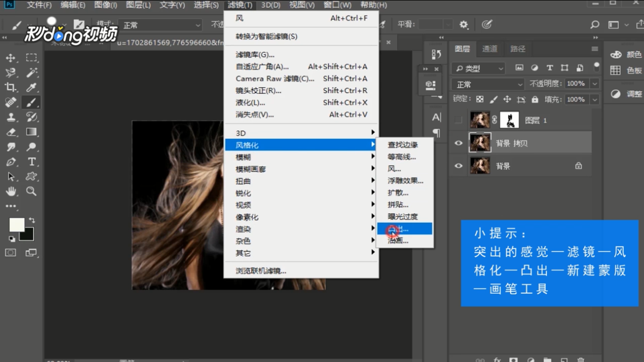The image size is (644, 362).
Task: Expand the 渲染 submenu
Action: tap(301, 229)
